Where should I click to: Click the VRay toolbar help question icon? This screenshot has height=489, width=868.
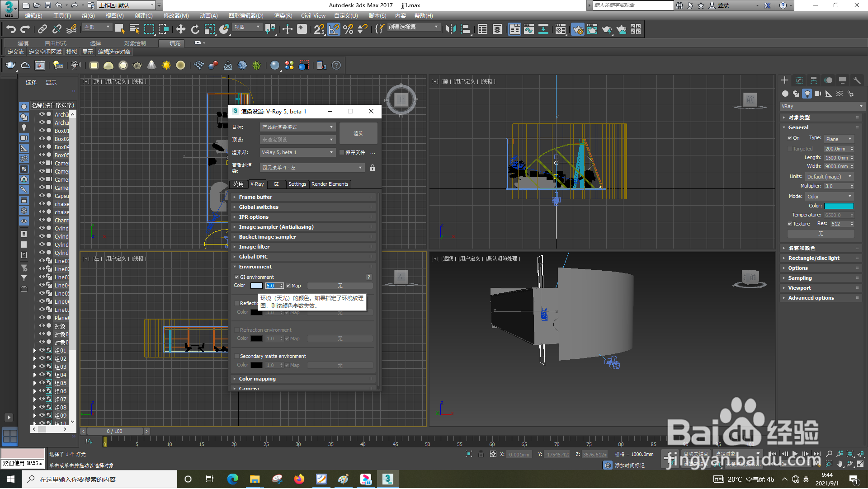336,65
